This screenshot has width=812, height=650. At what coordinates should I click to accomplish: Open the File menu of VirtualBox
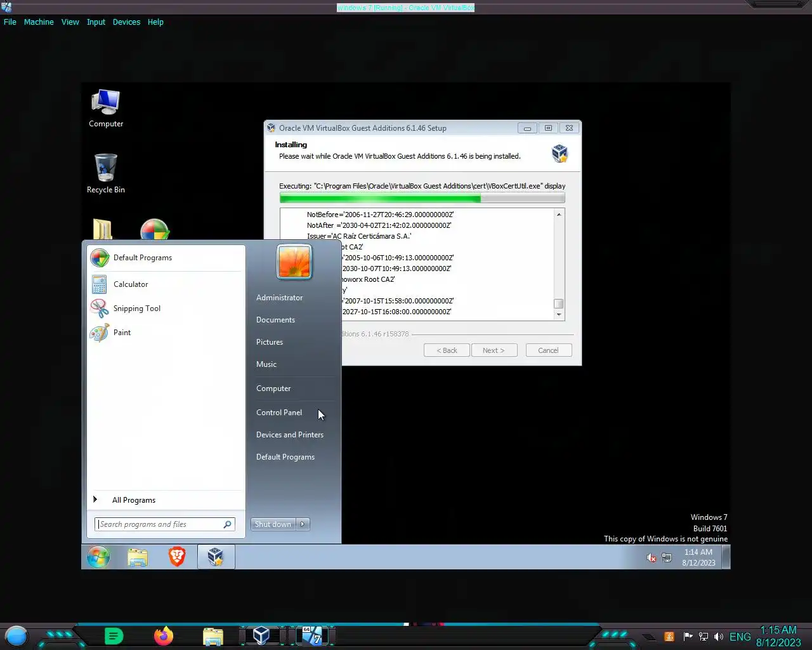[x=10, y=22]
